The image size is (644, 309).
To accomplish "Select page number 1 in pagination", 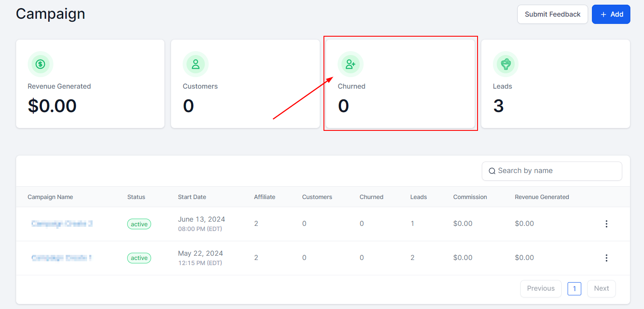I will [x=574, y=289].
